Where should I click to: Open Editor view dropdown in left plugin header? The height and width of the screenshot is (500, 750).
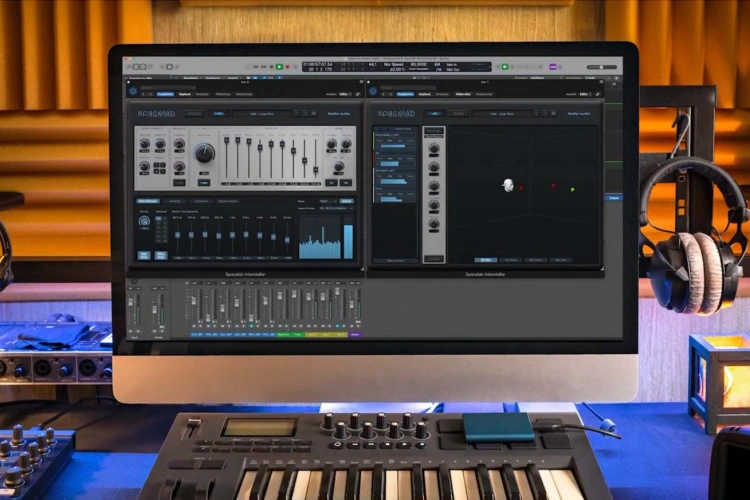pos(344,94)
